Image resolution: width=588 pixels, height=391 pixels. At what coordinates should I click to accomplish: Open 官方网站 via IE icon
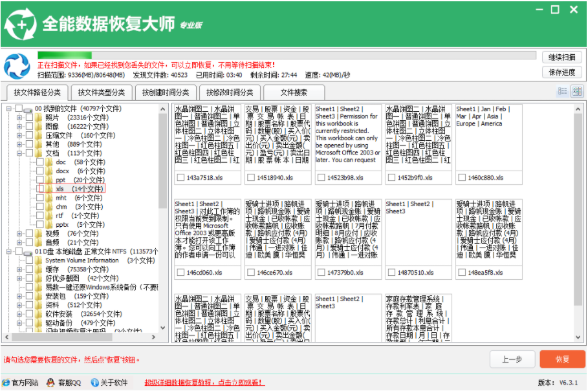tap(6, 383)
